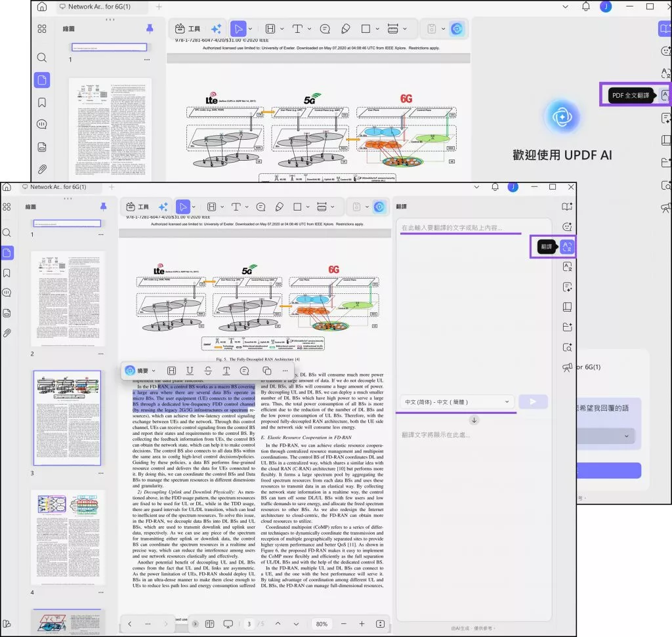Screen dimensions: 672x637
Task: Click PDF full translation icon in front sidebar
Action: (567, 266)
